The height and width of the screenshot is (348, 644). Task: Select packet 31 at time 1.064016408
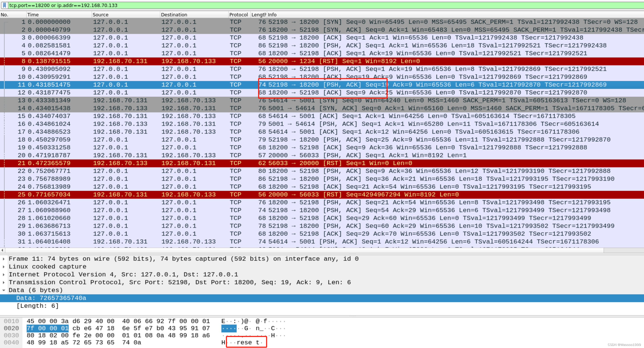tap(322, 242)
